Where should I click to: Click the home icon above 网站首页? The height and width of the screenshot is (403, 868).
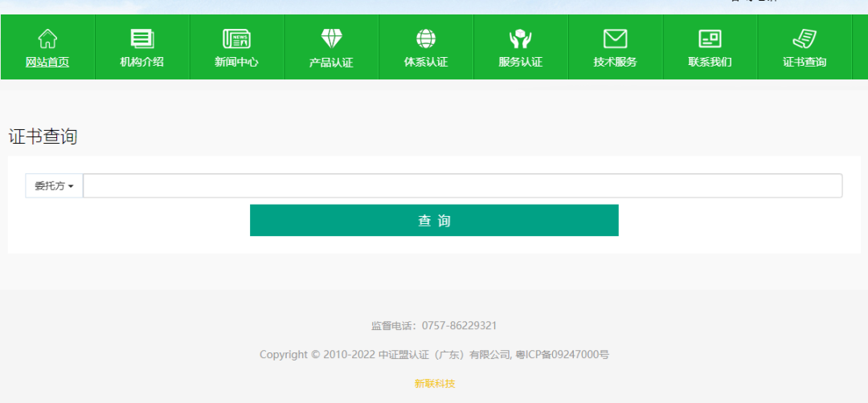click(47, 38)
